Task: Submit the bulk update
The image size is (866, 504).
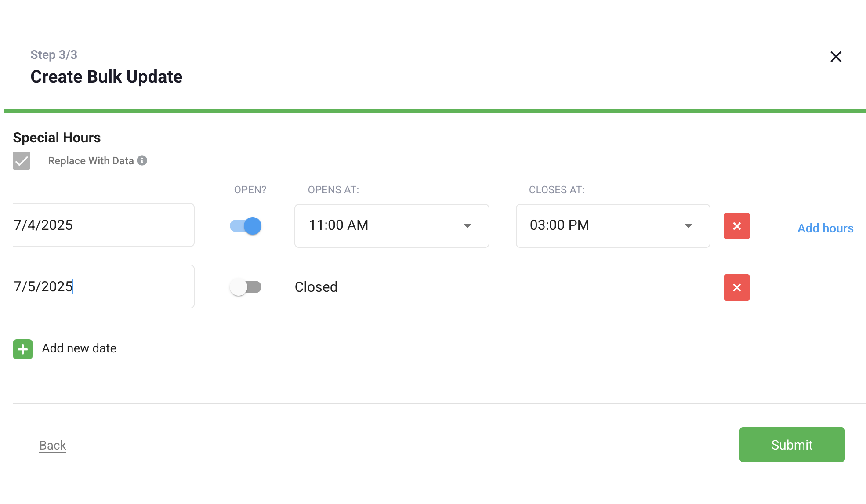Action: coord(792,445)
